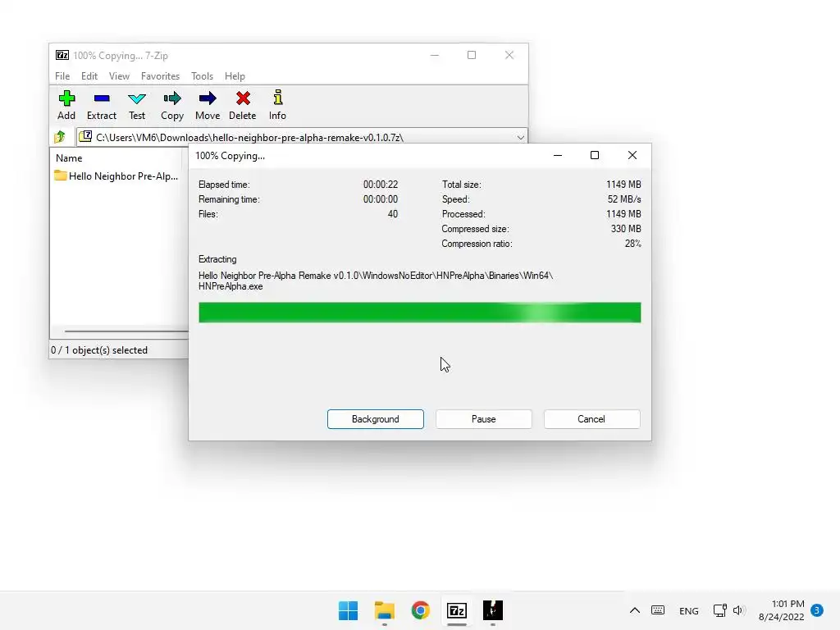Click the green extraction progress bar
Screen dimensions: 840x630
tap(419, 313)
